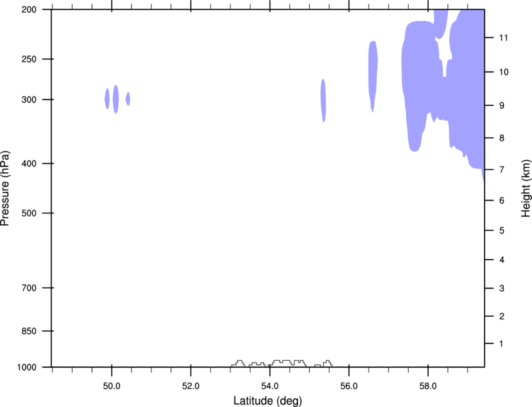Click the 850 pressure tick label
This screenshot has width=532, height=407.
coord(29,331)
